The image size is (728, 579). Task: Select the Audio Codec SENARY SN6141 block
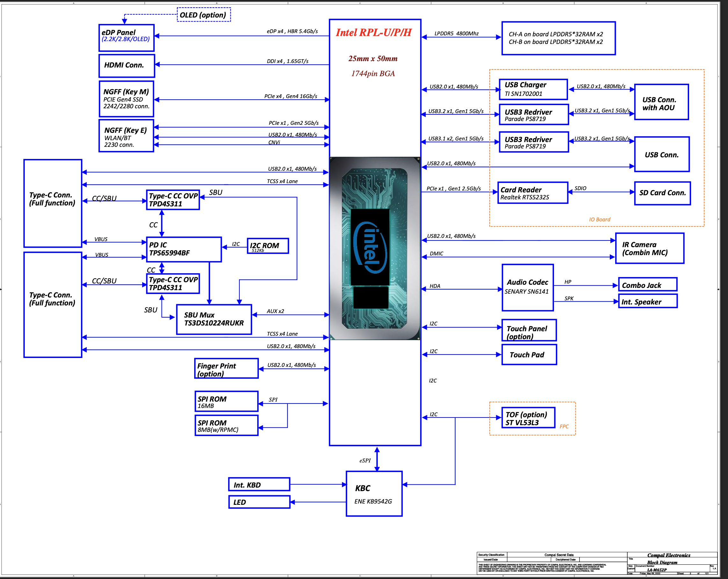pos(528,288)
